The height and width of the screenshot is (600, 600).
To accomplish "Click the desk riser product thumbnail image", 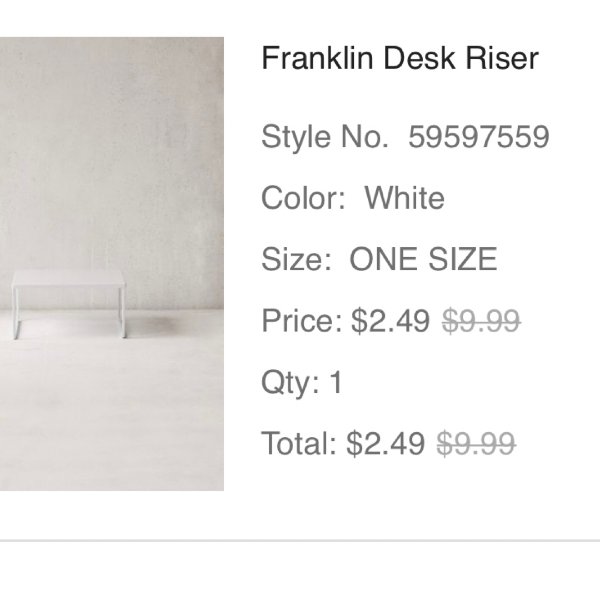I will [112, 264].
